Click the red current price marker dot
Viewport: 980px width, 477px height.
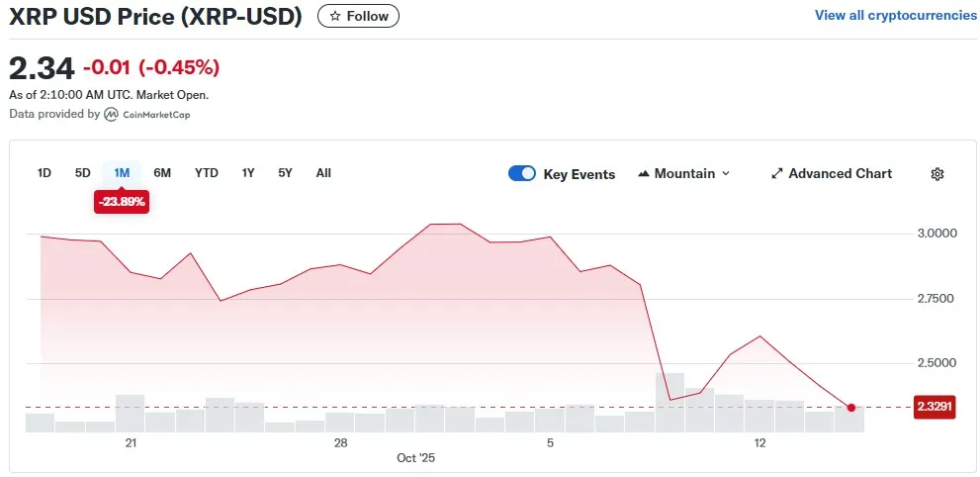pos(851,407)
